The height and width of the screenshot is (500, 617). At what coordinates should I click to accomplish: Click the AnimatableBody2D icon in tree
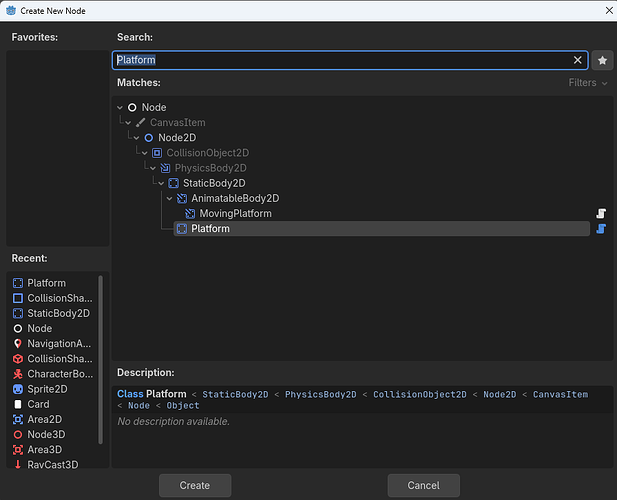(182, 198)
